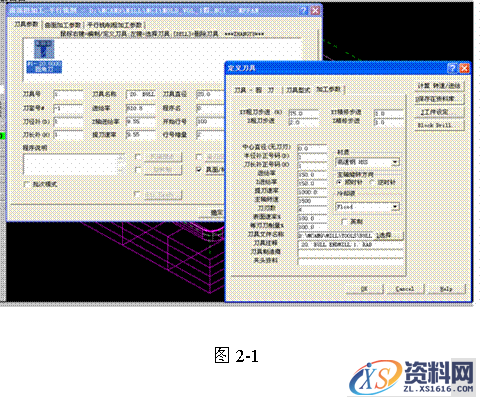Toggle the 英制 checkbox
Viewport: 481px width, 399px height.
pos(345,221)
